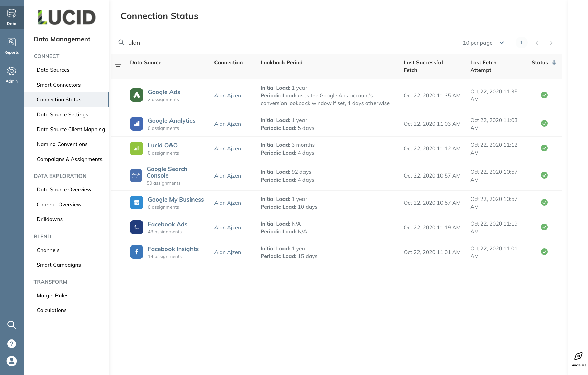
Task: Select Connection Status menu item
Action: tap(67, 100)
